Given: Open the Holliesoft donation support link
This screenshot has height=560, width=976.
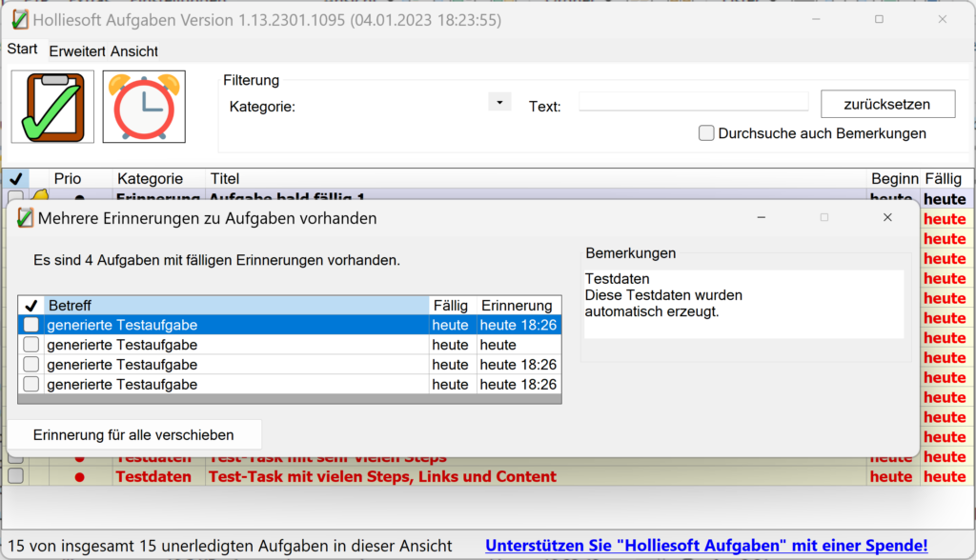Looking at the screenshot, I should click(x=705, y=546).
